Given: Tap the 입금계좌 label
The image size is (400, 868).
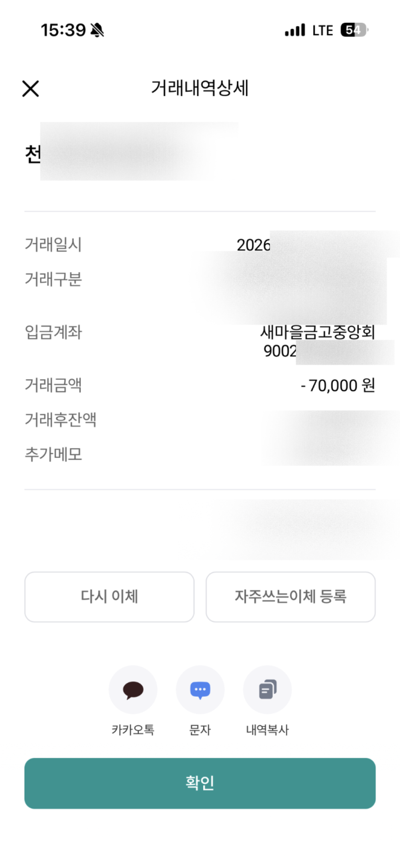Looking at the screenshot, I should pos(54,332).
